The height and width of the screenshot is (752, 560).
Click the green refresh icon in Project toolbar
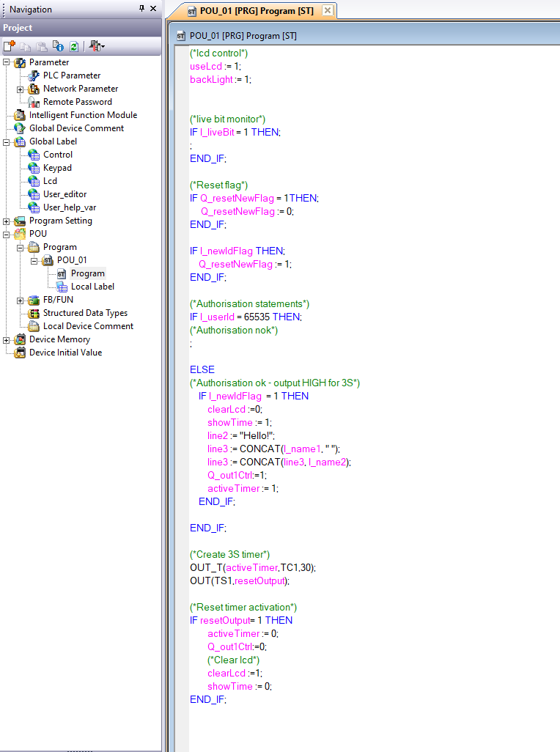click(74, 46)
